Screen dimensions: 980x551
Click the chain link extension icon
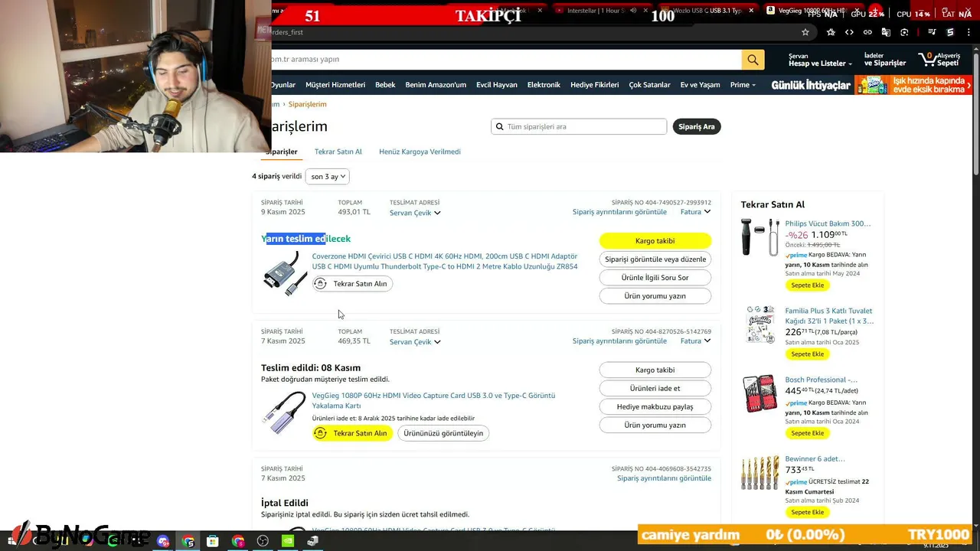[867, 32]
